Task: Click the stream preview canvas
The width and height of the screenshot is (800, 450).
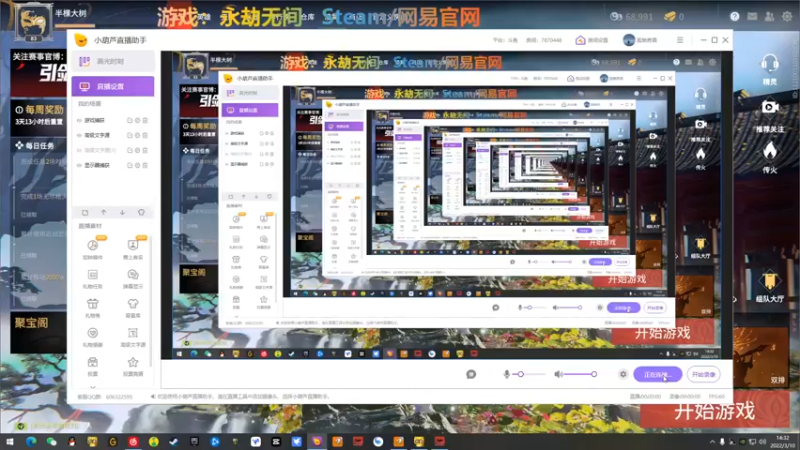Action: pos(446,205)
